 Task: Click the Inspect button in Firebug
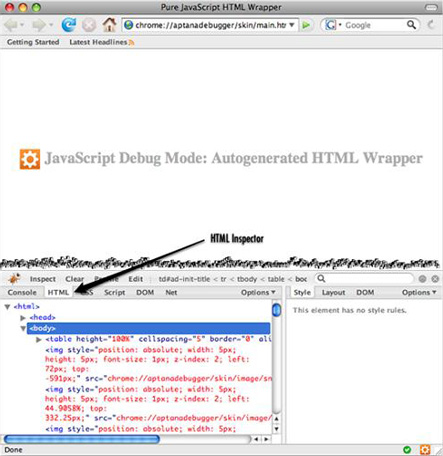43,279
